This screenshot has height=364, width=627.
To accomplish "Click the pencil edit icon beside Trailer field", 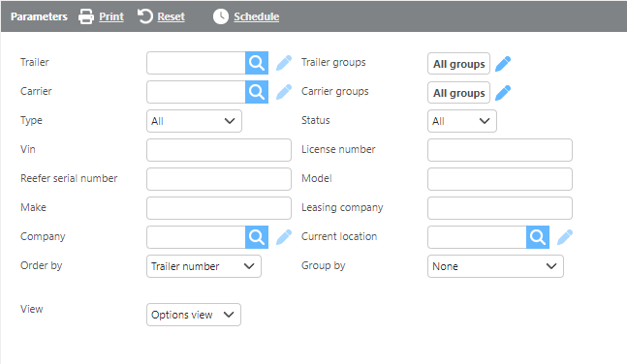I will point(284,63).
